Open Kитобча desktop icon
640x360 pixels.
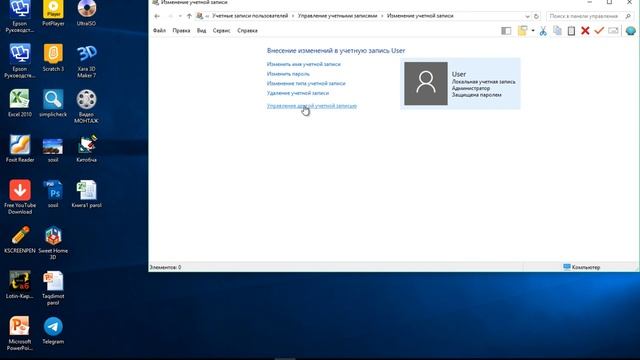tap(87, 148)
